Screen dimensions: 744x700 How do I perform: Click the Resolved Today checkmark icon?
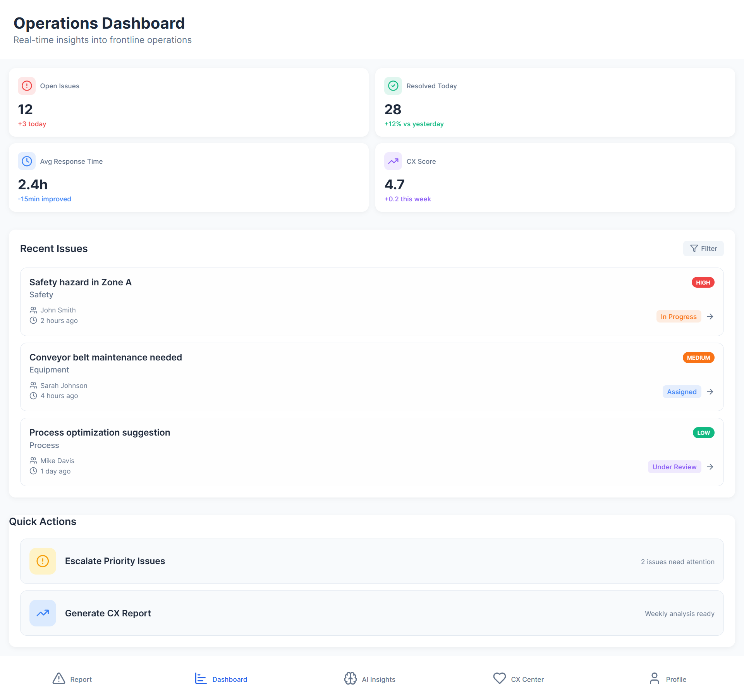point(393,86)
